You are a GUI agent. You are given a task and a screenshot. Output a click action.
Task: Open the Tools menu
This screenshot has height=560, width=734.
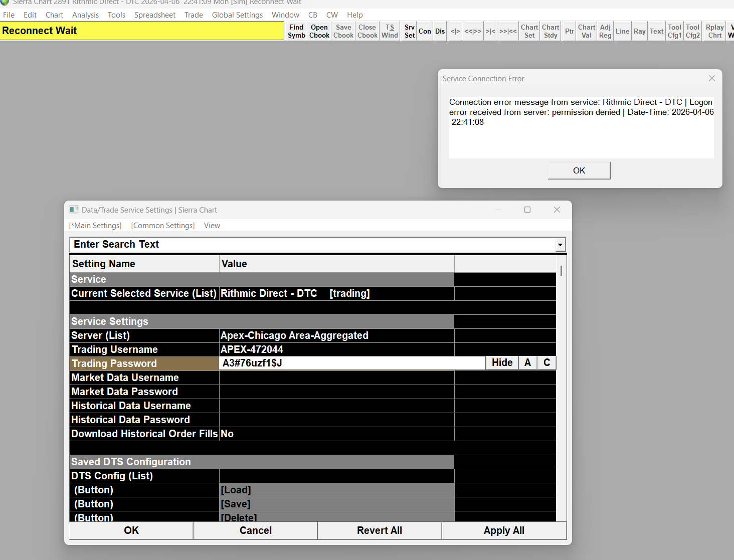pyautogui.click(x=117, y=15)
